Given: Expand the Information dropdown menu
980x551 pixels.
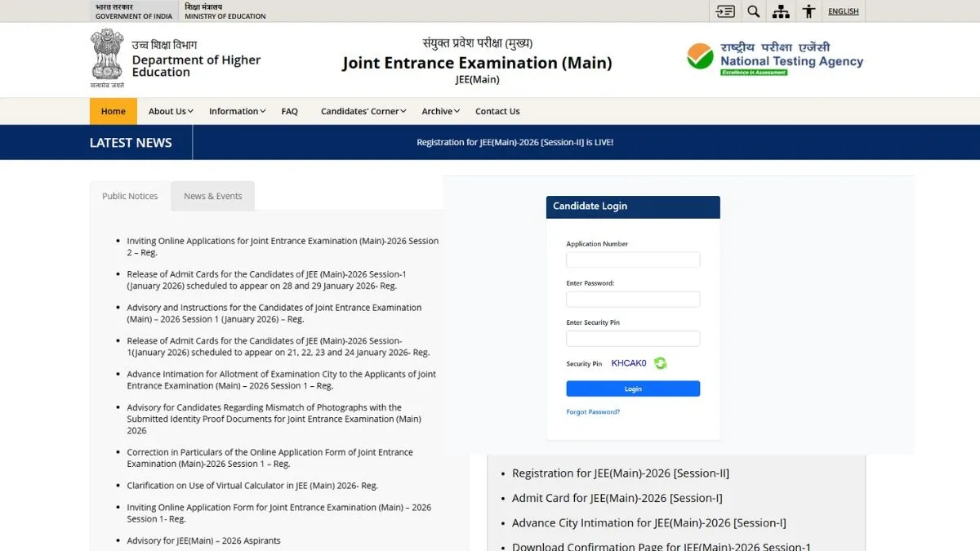Looking at the screenshot, I should pyautogui.click(x=237, y=111).
